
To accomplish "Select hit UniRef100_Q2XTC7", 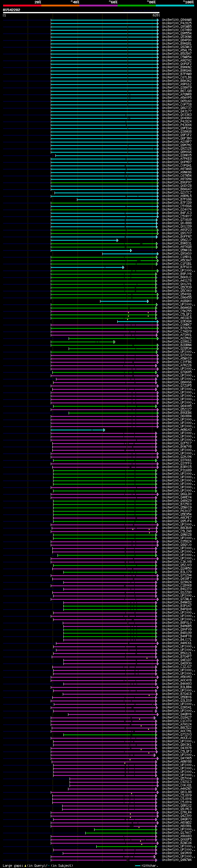I will pos(177,192).
